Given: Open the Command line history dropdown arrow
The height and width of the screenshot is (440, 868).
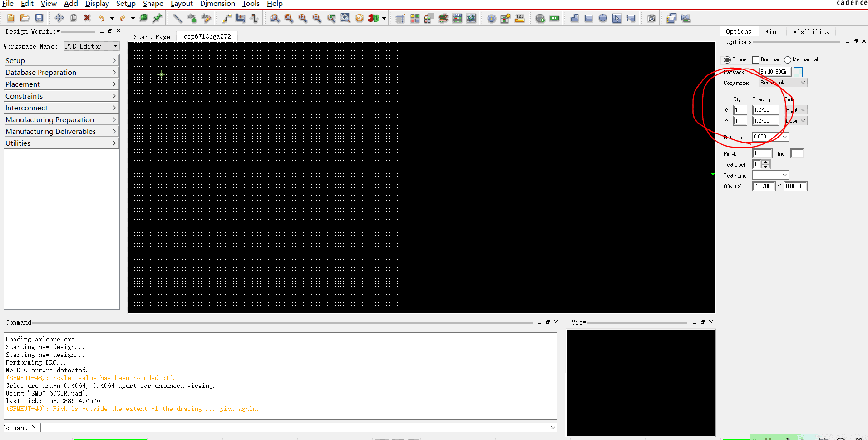Looking at the screenshot, I should pyautogui.click(x=553, y=427).
